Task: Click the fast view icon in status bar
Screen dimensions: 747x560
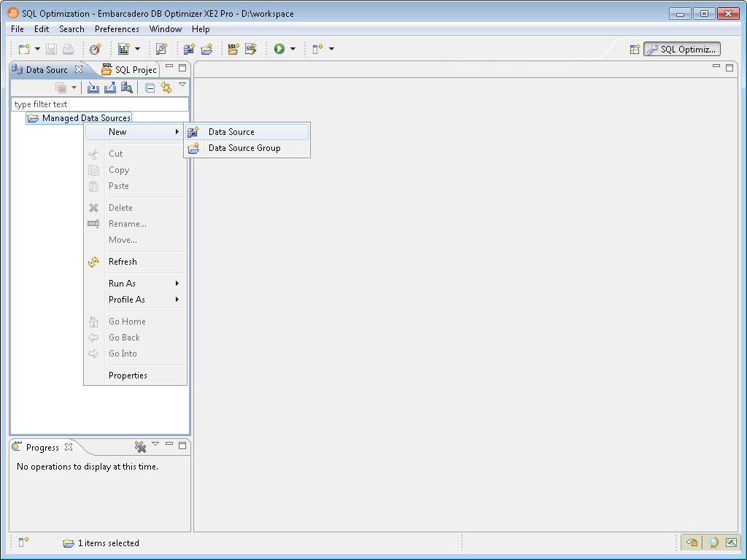Action: [24, 542]
